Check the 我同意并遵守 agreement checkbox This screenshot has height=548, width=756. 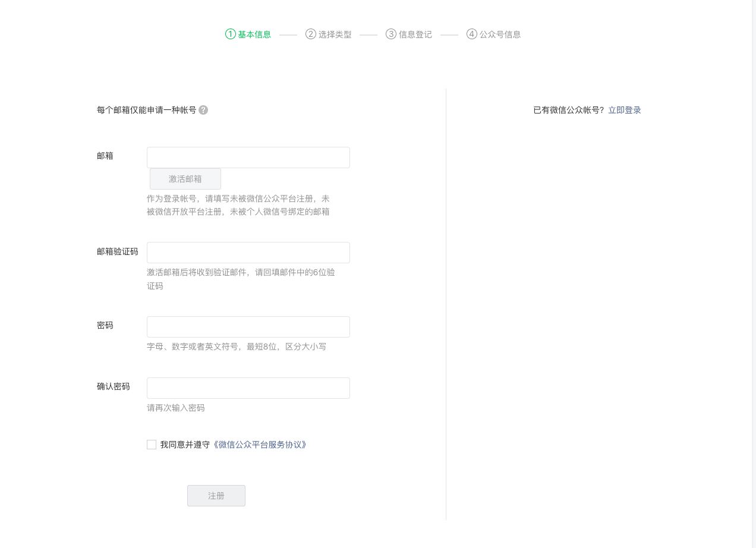(x=151, y=444)
